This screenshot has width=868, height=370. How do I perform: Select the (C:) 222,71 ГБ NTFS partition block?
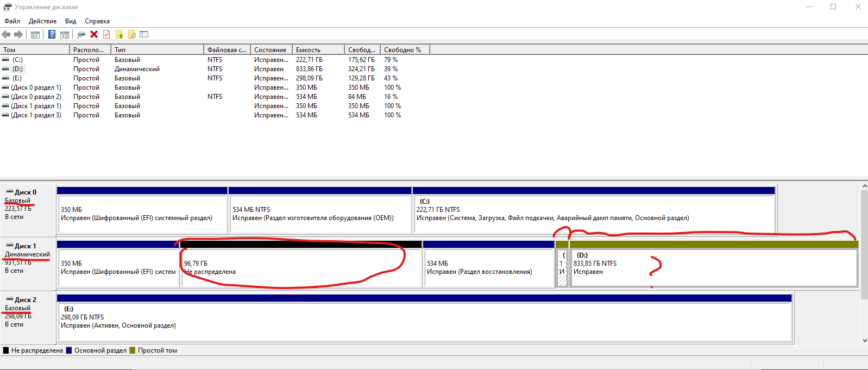pyautogui.click(x=594, y=210)
